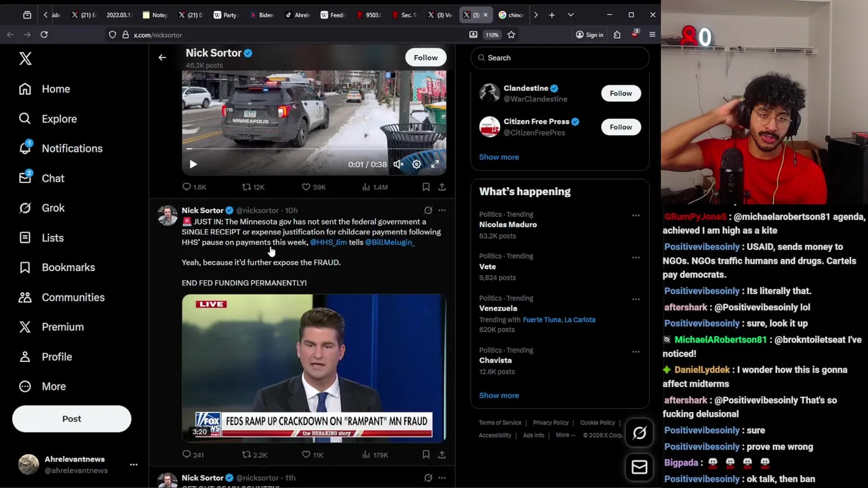Open Communities in sidebar
The image size is (868, 488).
tap(62, 298)
